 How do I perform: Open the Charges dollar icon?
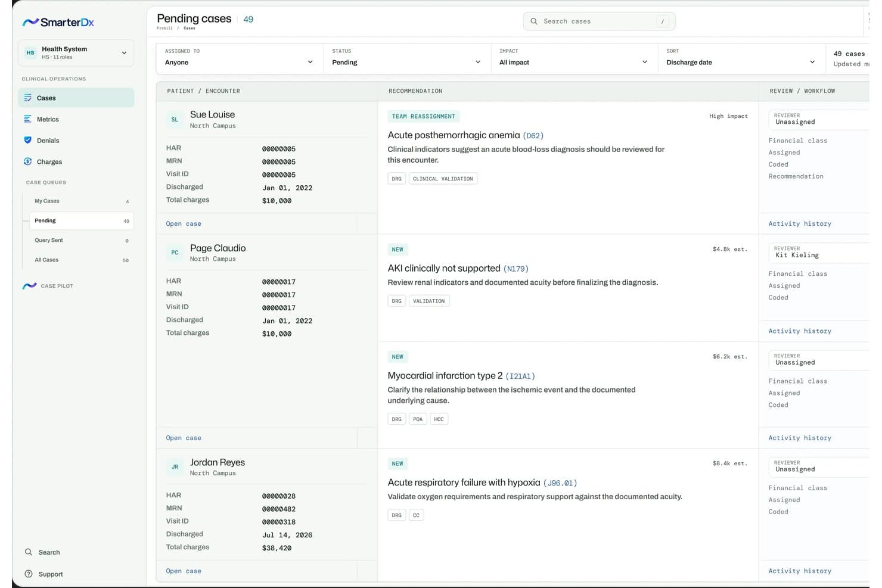tap(27, 161)
